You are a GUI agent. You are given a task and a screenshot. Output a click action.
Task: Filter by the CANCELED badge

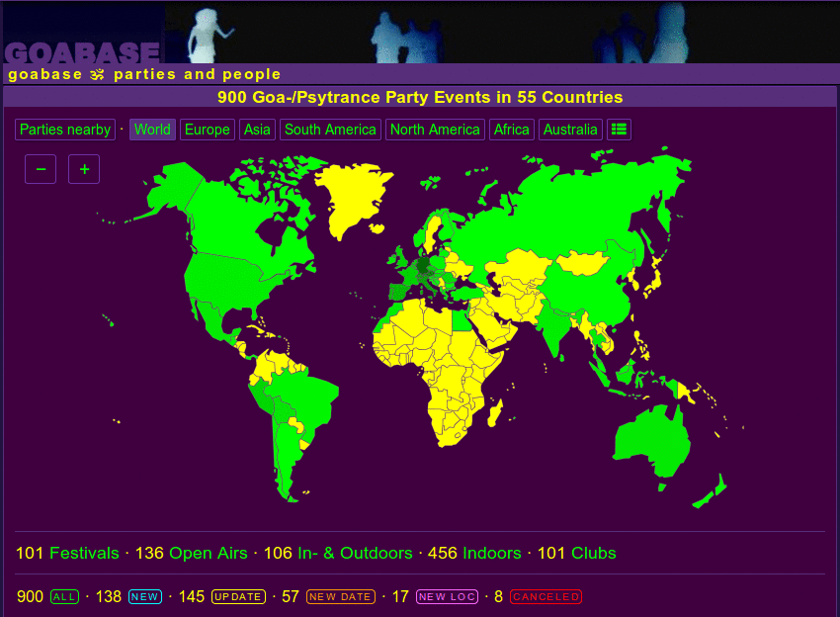click(546, 596)
